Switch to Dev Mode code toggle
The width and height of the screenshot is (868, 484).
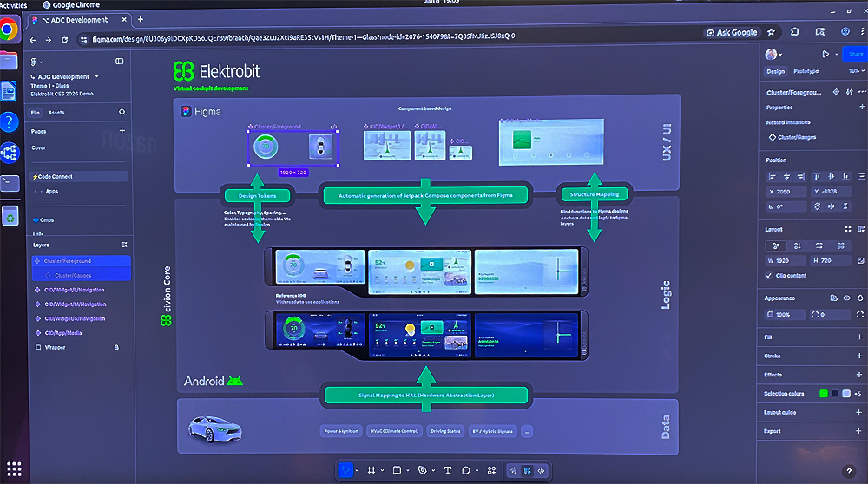click(x=542, y=470)
